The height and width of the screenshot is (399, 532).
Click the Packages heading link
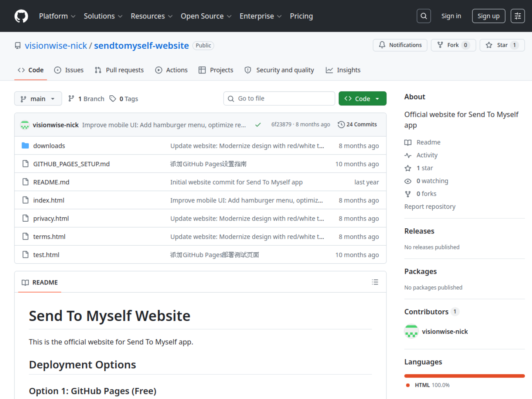coord(420,271)
